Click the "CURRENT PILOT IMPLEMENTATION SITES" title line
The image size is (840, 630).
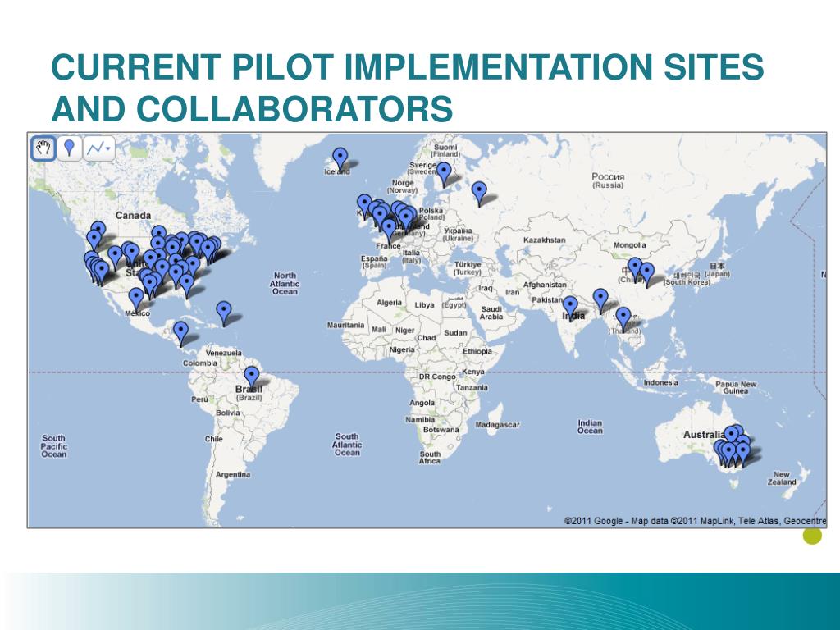pyautogui.click(x=408, y=67)
